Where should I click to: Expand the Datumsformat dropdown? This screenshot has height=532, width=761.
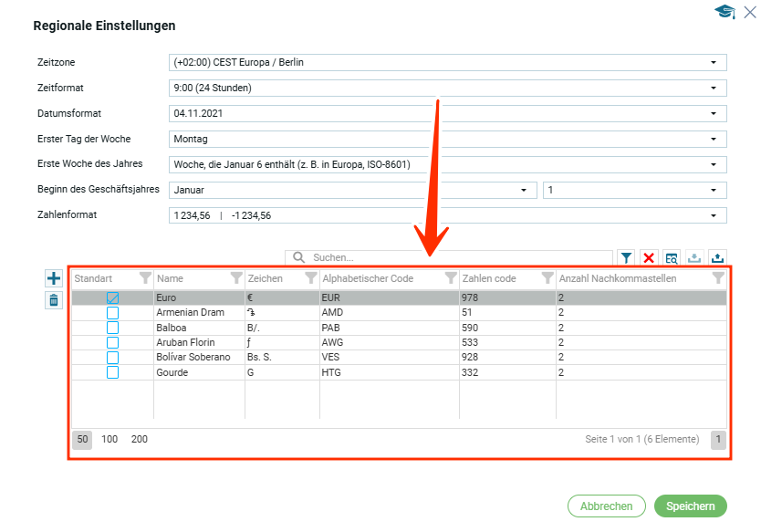click(x=713, y=114)
